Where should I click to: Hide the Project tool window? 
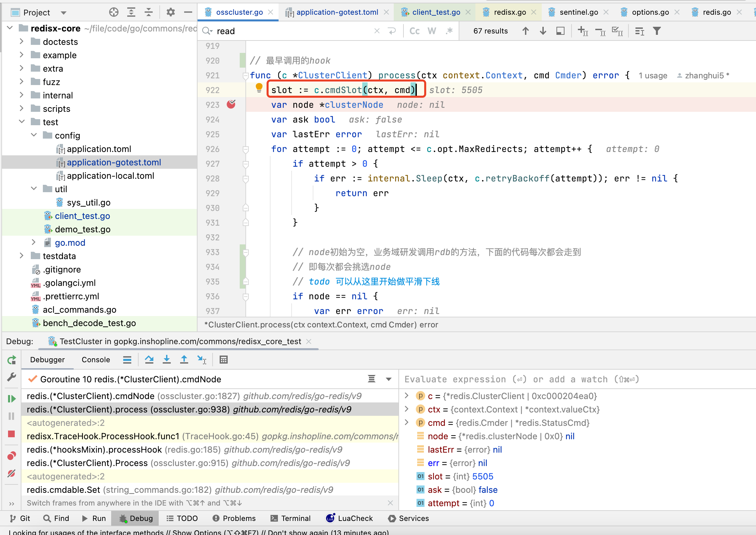click(x=188, y=12)
